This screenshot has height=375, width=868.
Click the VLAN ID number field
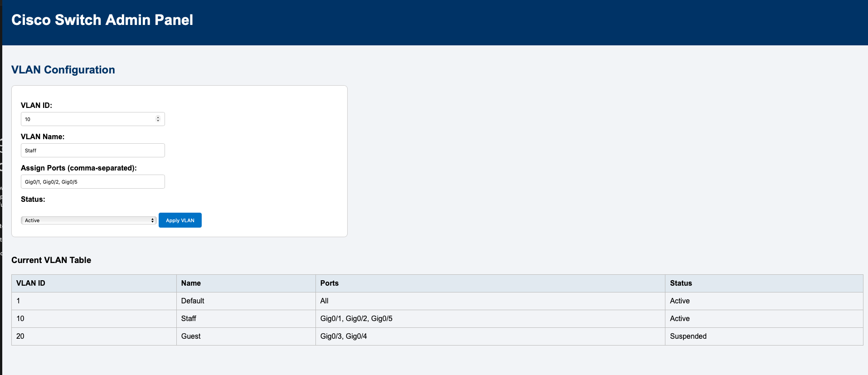[x=92, y=119]
